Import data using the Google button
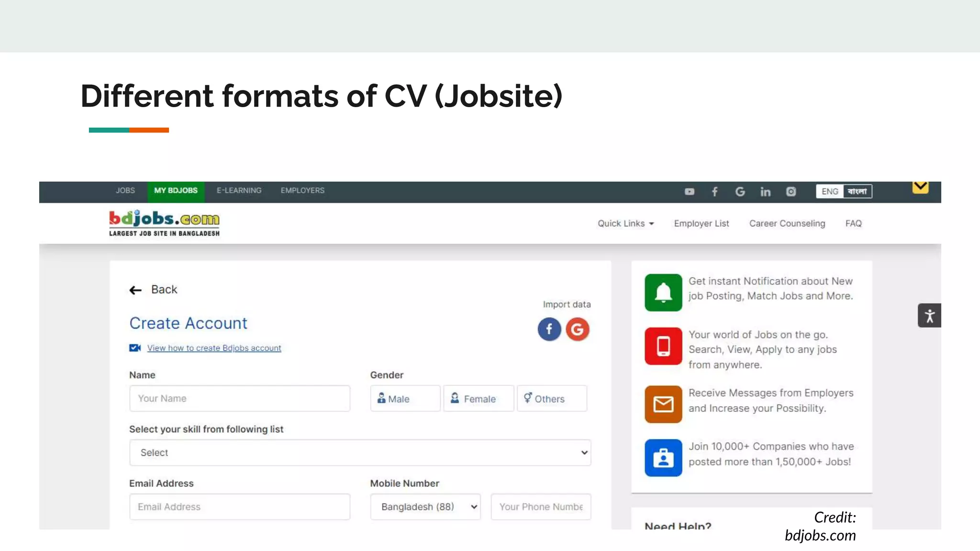980x551 pixels. [x=577, y=329]
